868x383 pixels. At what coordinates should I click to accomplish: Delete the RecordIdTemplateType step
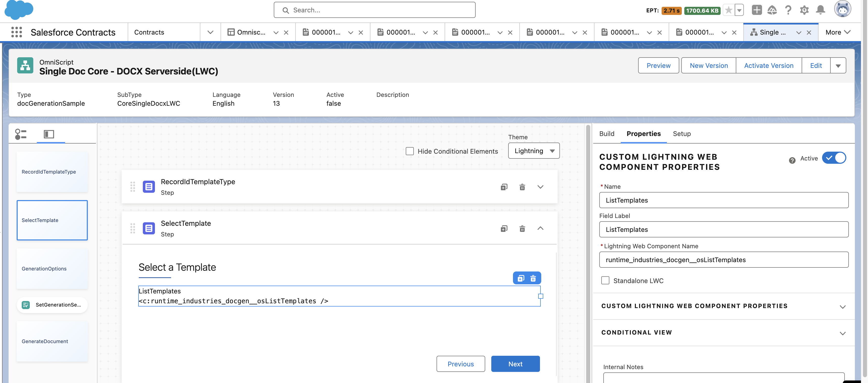(523, 187)
